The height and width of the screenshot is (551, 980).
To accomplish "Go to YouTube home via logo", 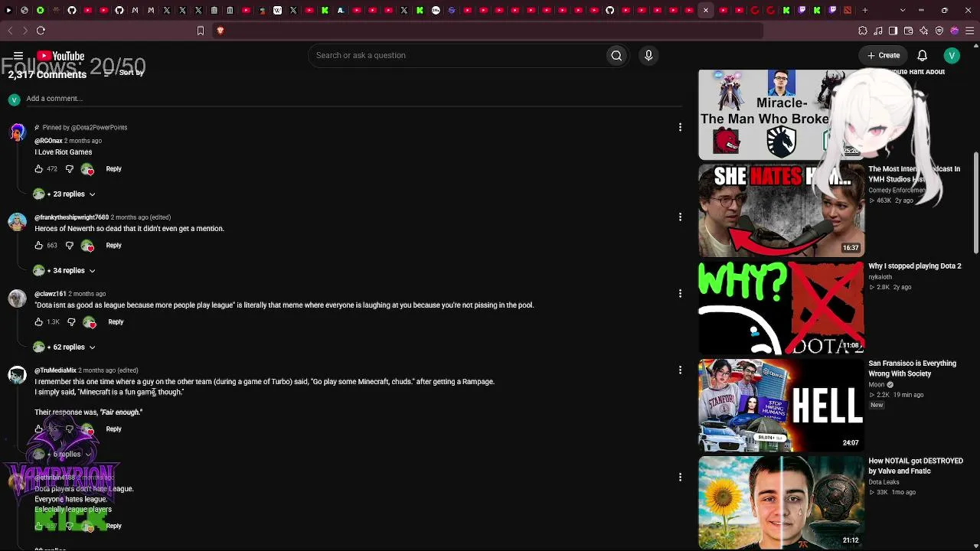I will (x=60, y=56).
